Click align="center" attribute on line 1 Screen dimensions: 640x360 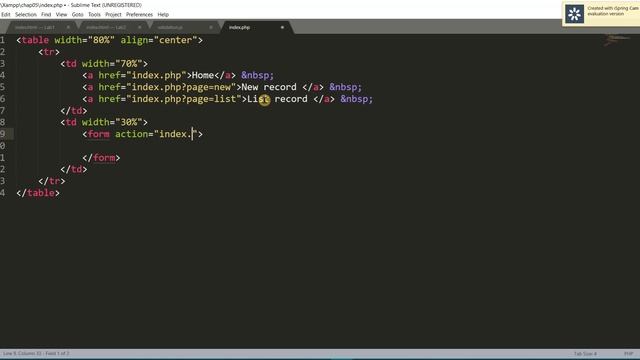(x=159, y=40)
